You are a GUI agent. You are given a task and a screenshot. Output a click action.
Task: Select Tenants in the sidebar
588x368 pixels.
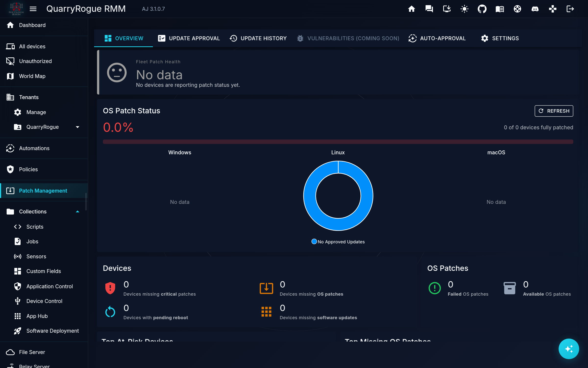coord(44,97)
